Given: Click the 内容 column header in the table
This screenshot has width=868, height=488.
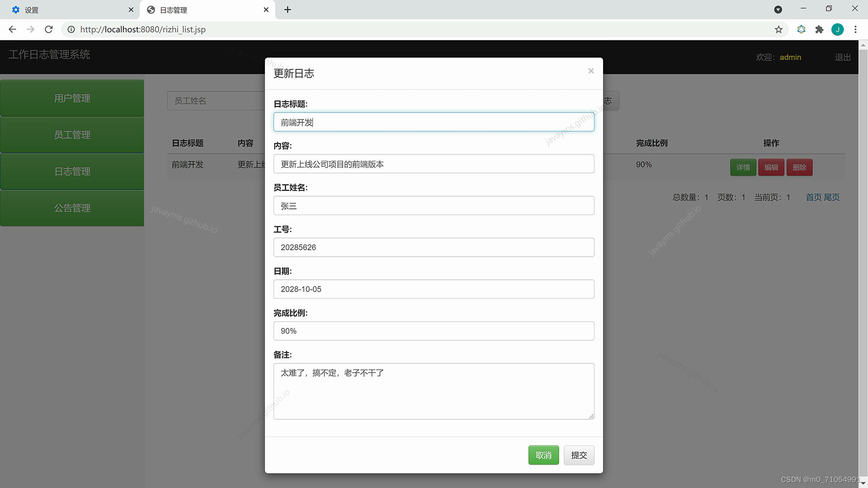Looking at the screenshot, I should (x=245, y=143).
